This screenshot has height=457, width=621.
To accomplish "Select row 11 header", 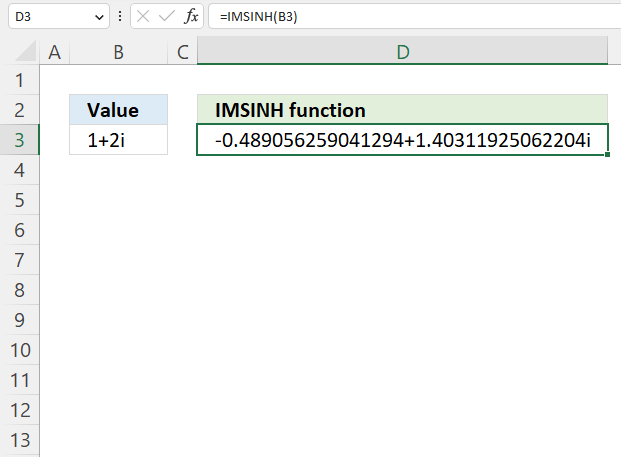I will [19, 380].
